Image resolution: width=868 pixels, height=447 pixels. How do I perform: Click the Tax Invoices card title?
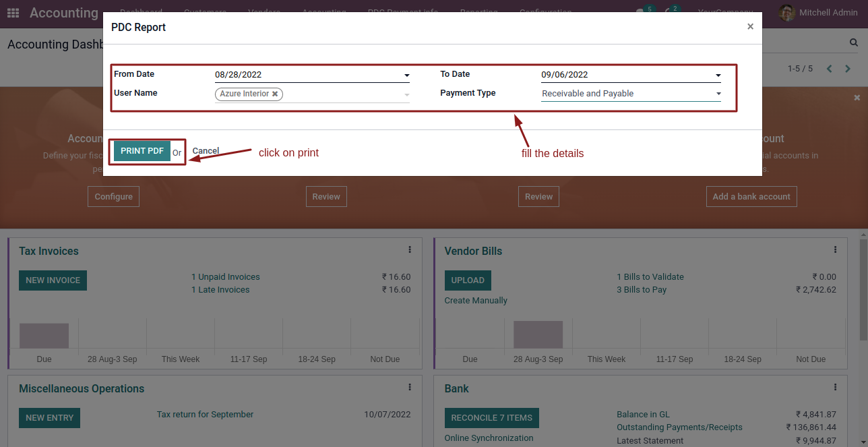(x=49, y=251)
